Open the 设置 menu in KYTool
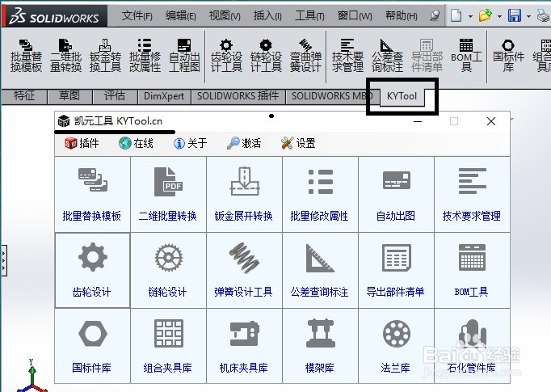 click(298, 143)
